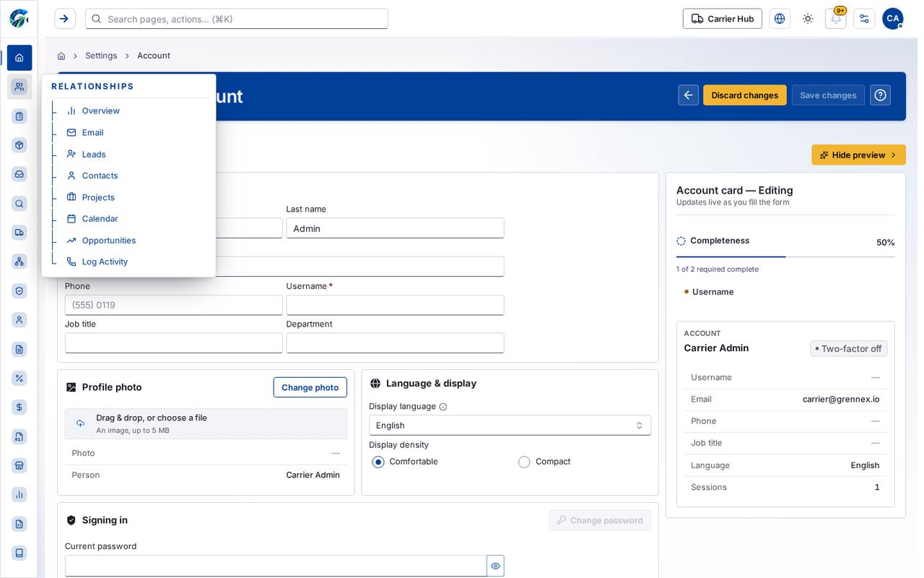
Task: Expand sidebar using the arrow toggle button
Action: (x=65, y=19)
